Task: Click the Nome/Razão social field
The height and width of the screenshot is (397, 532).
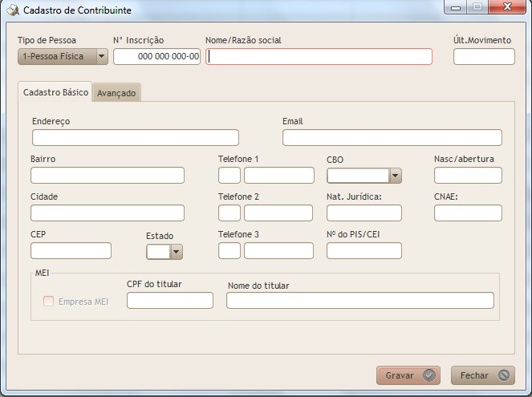Action: [x=319, y=56]
